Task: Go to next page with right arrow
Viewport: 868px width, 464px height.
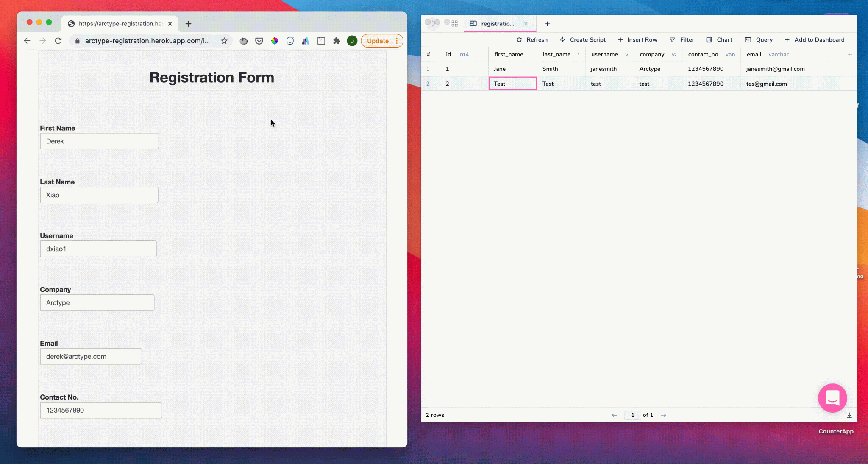Action: (x=663, y=415)
